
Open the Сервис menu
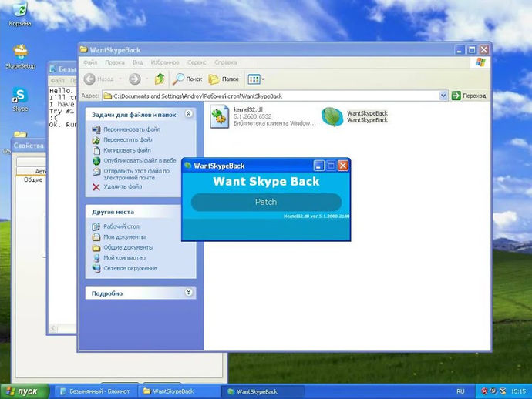[x=197, y=62]
